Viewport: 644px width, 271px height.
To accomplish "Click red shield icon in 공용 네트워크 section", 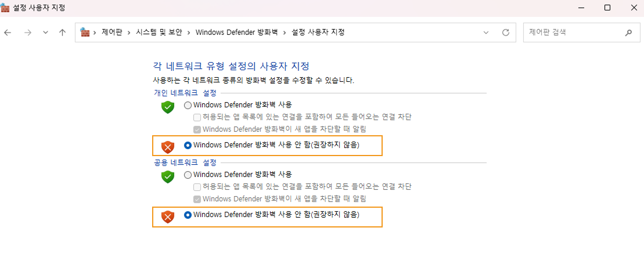I will (168, 216).
